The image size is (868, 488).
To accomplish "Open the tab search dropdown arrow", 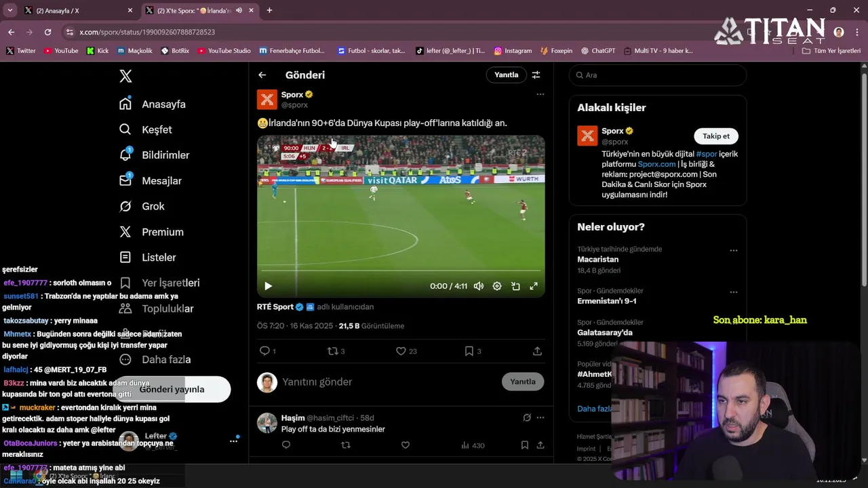I will point(9,10).
